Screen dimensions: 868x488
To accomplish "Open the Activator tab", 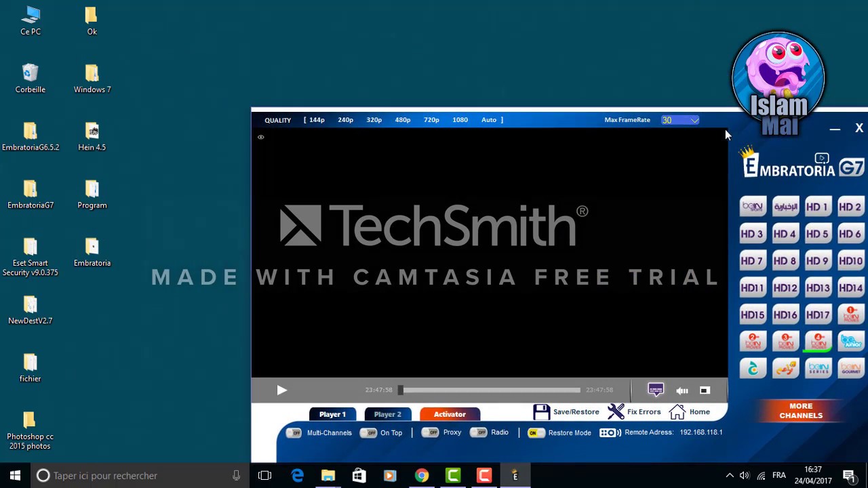I will tap(450, 414).
